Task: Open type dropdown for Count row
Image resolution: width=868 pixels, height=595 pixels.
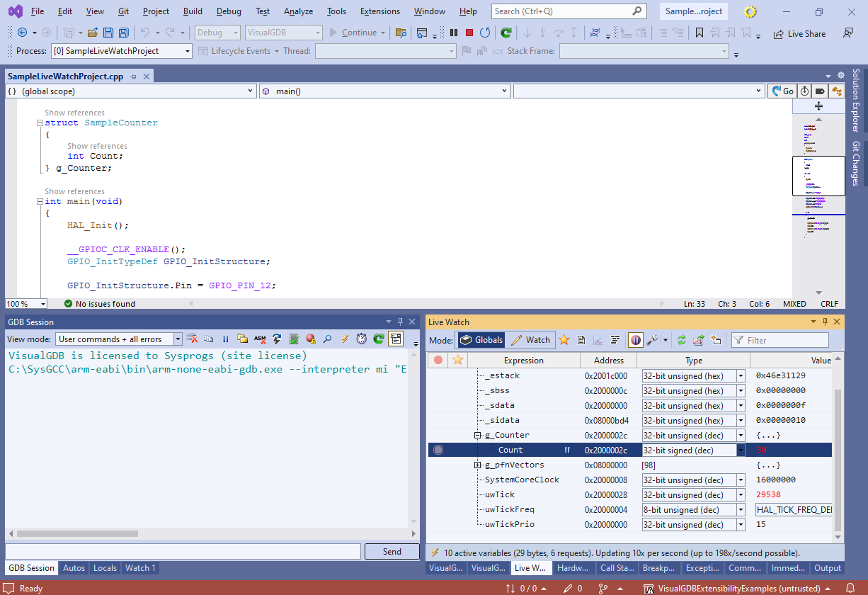Action: (x=741, y=450)
